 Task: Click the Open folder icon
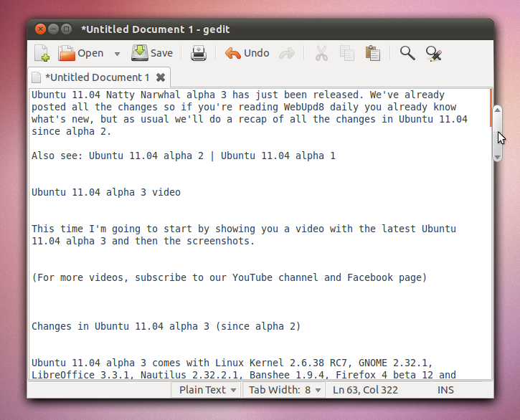tap(66, 53)
